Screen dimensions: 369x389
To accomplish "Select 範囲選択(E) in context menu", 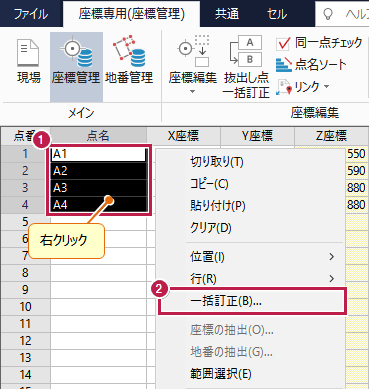I will tap(250, 374).
